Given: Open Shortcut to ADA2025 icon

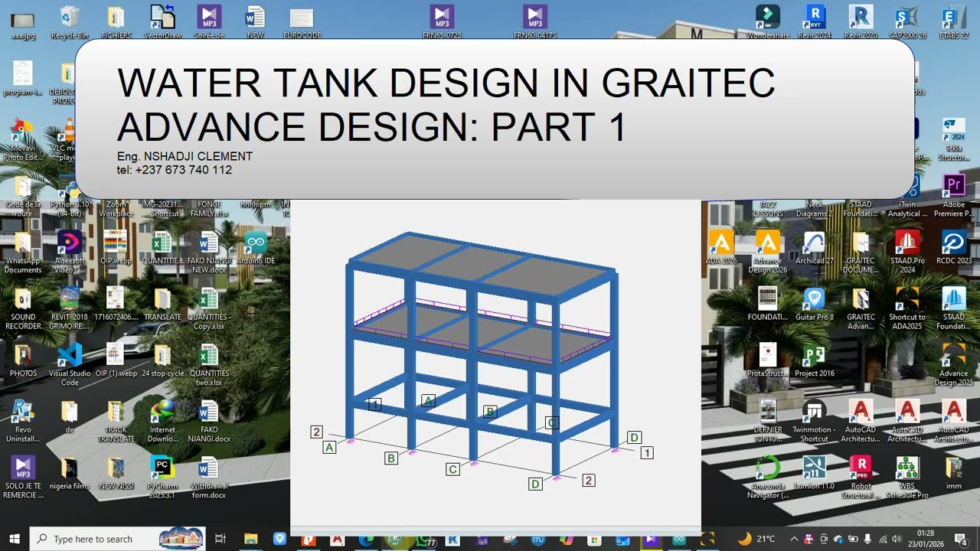Looking at the screenshot, I should (907, 308).
